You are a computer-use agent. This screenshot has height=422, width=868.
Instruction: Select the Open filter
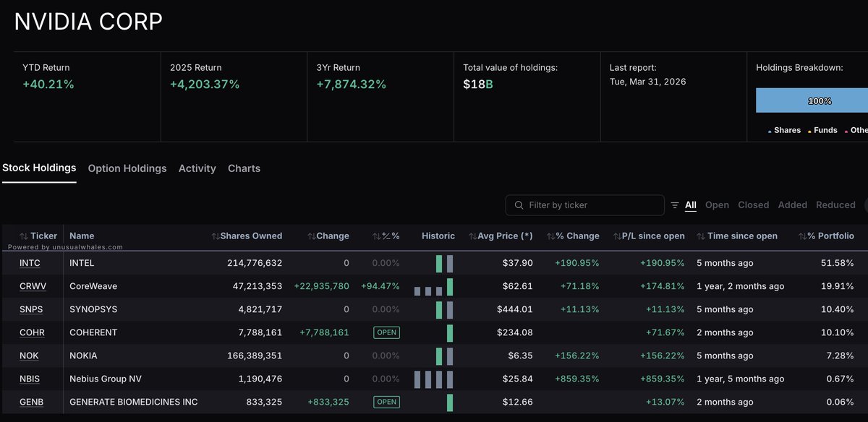pos(717,205)
